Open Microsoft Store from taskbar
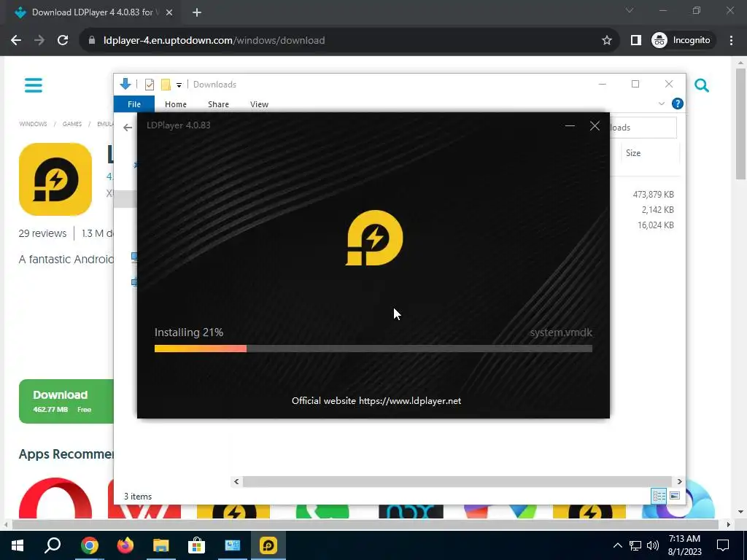Screen dimensions: 747x560 (196, 545)
